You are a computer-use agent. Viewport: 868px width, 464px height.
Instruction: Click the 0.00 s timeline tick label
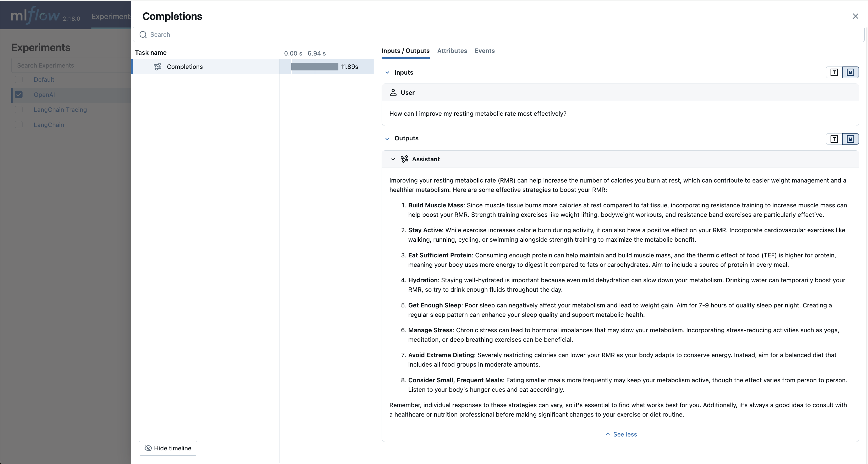293,53
